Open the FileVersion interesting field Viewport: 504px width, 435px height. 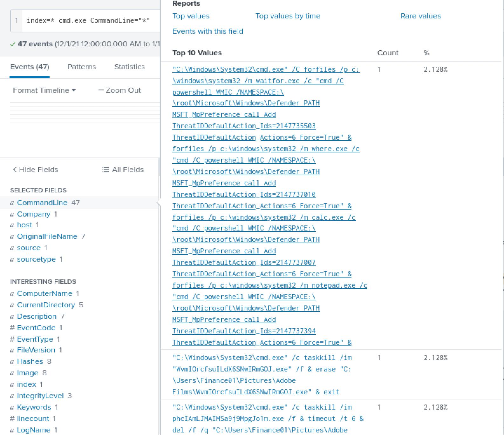tap(36, 350)
